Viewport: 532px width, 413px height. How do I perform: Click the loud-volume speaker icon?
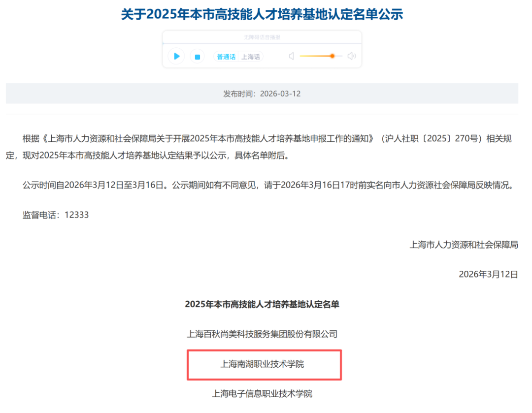(351, 56)
